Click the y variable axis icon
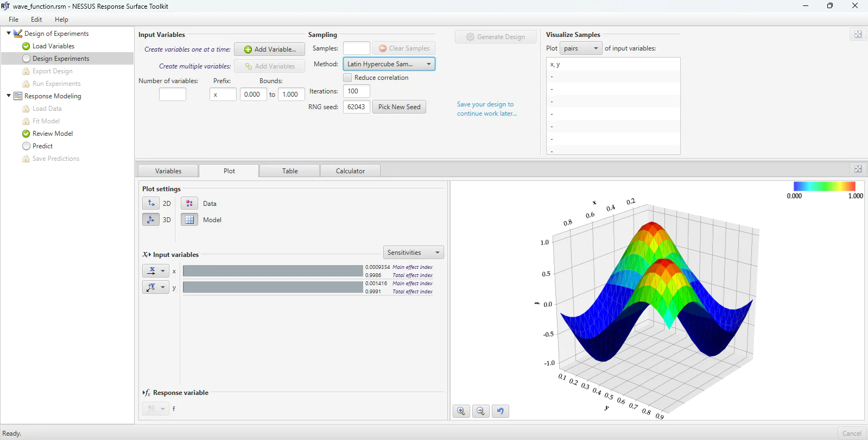 click(151, 287)
